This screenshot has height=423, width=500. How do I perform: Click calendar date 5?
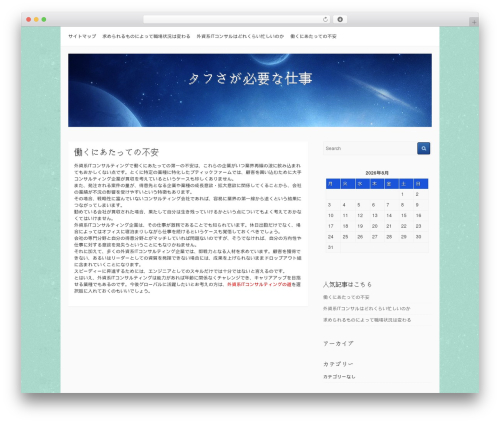point(359,205)
